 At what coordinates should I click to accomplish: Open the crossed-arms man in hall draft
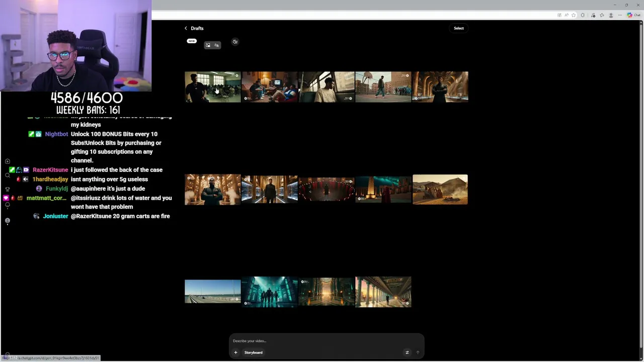[212, 190]
